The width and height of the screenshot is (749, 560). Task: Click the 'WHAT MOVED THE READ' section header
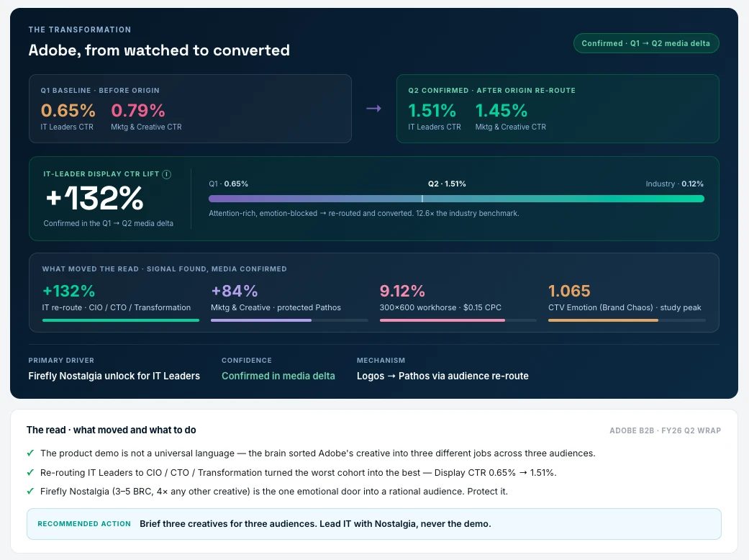pos(164,269)
